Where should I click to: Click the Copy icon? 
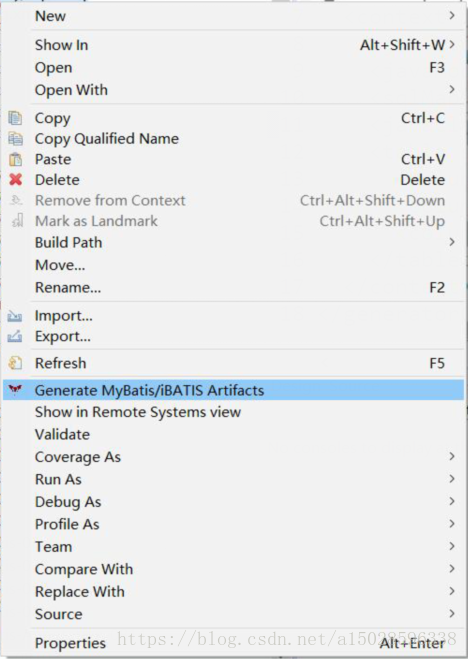[x=15, y=118]
